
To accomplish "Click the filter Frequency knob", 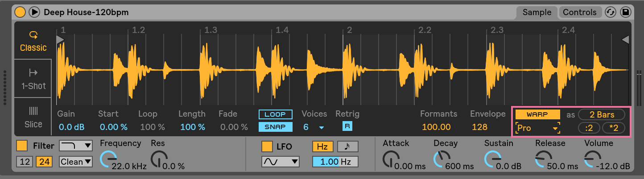I will (x=107, y=159).
